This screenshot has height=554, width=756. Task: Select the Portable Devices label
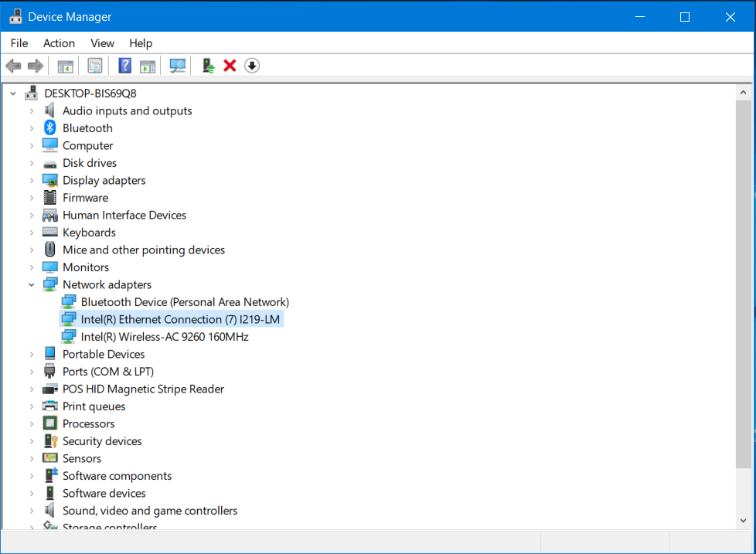click(104, 354)
